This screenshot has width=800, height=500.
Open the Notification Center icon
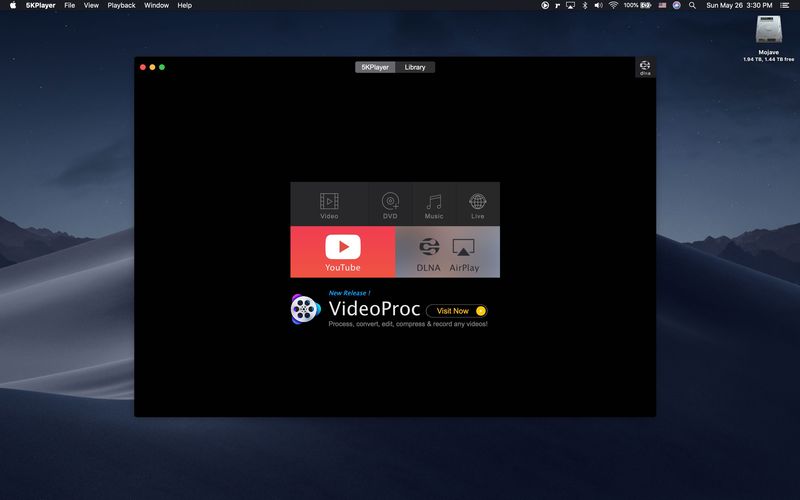784,5
